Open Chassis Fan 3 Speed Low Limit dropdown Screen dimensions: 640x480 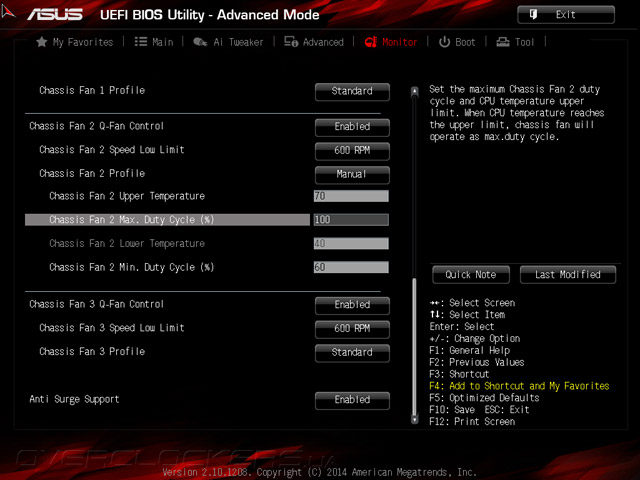[x=352, y=329]
